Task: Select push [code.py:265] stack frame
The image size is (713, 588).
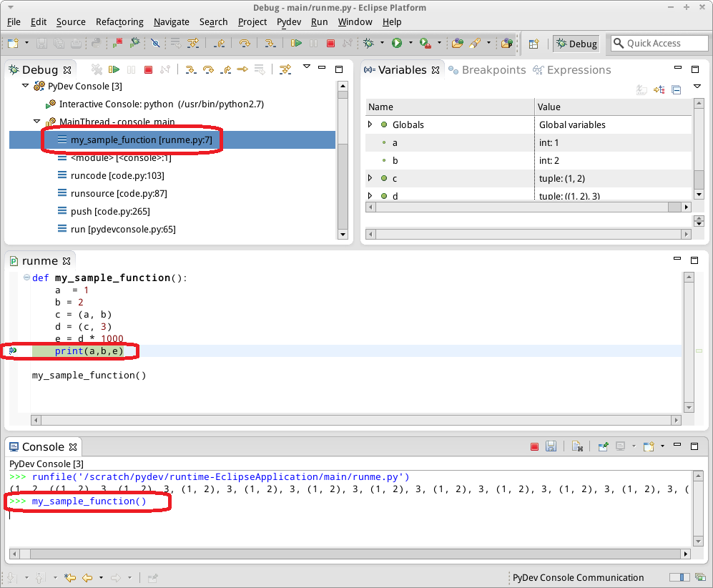Action: tap(110, 212)
